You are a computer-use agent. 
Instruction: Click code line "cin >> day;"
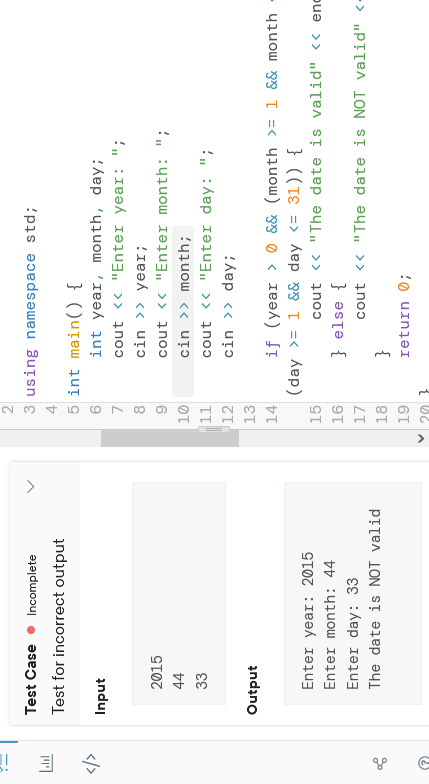[x=228, y=308]
